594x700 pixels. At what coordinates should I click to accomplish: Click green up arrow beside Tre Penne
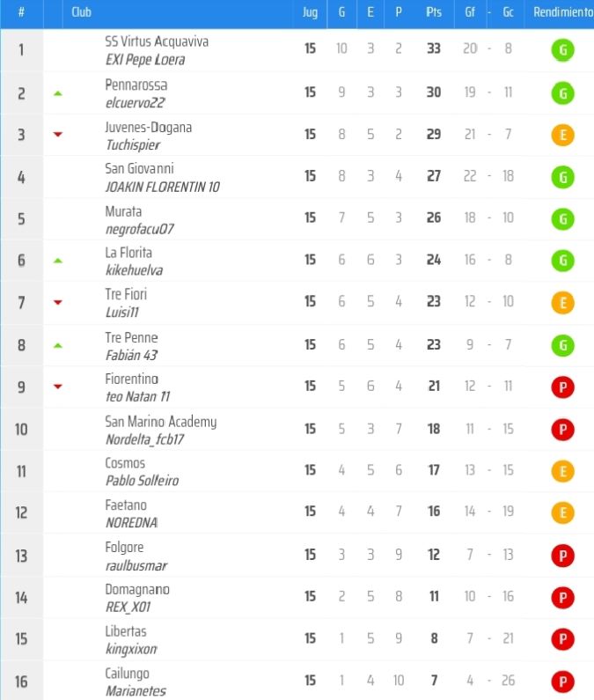(57, 345)
